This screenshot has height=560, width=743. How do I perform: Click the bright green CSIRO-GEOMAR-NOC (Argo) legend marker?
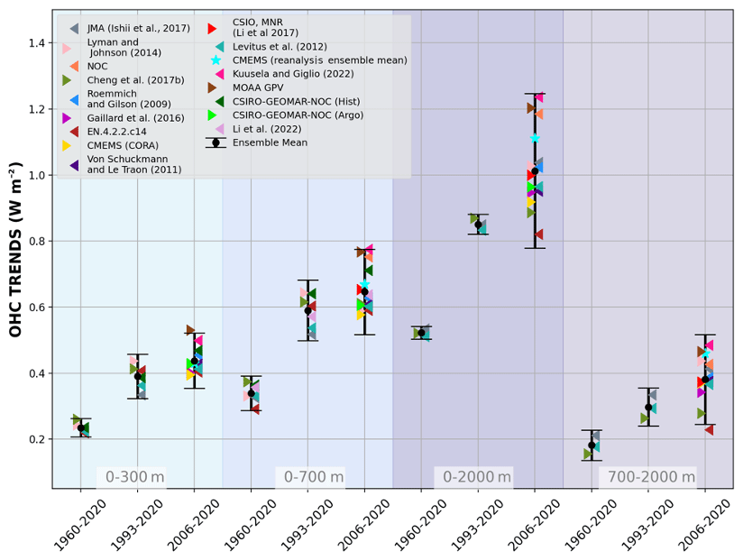(x=213, y=115)
